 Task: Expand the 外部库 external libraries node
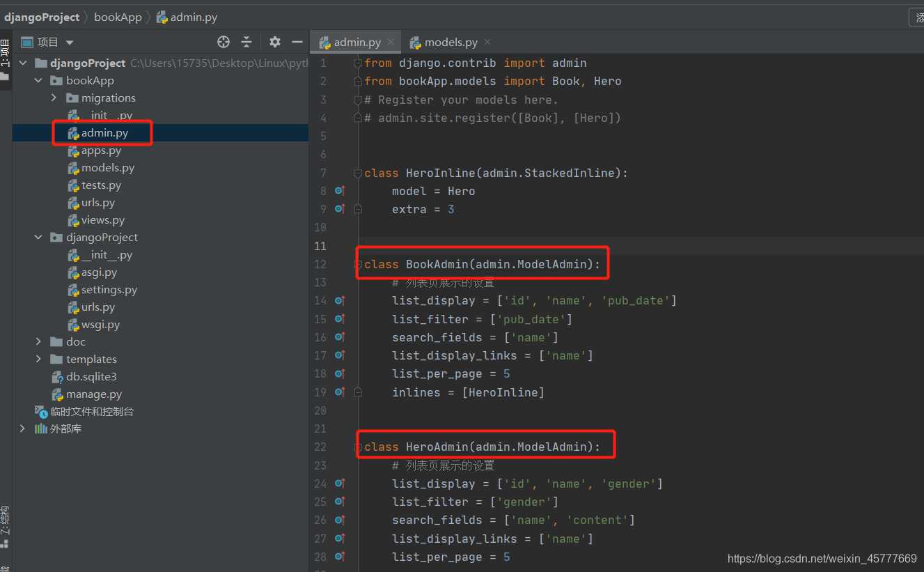(23, 428)
